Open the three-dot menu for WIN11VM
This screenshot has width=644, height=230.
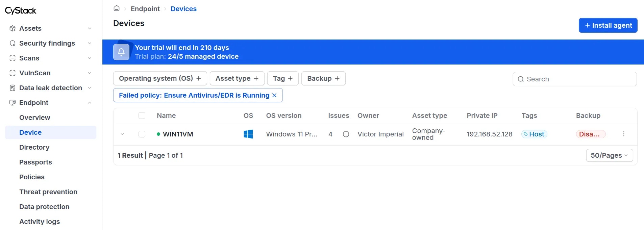pos(624,134)
